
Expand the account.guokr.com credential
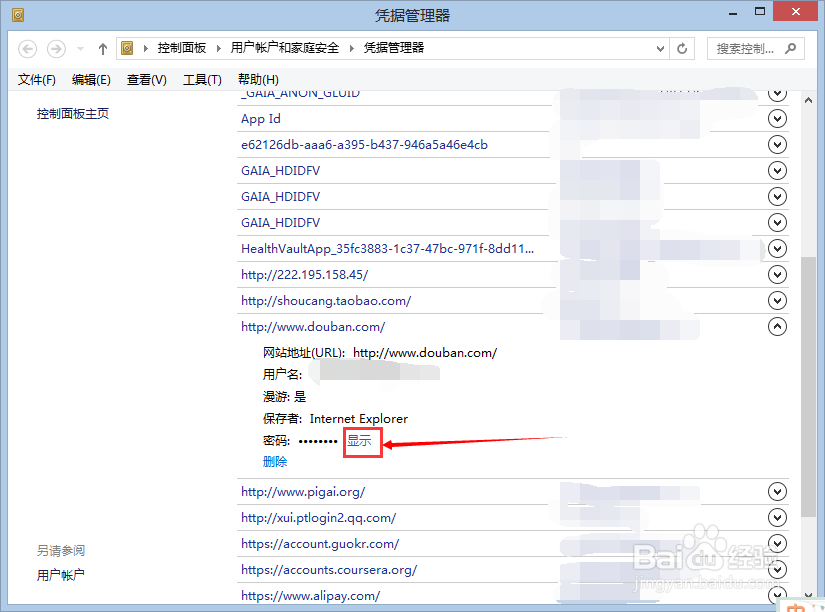(777, 544)
